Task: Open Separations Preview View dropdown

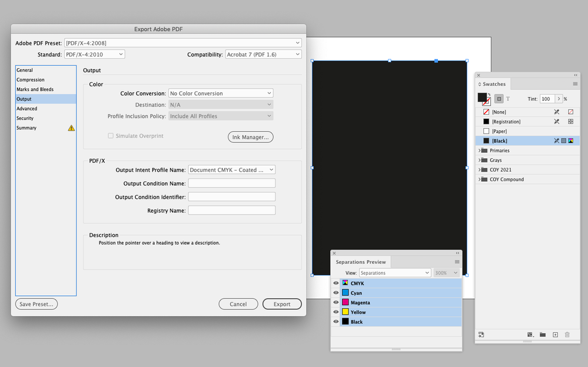Action: [395, 273]
